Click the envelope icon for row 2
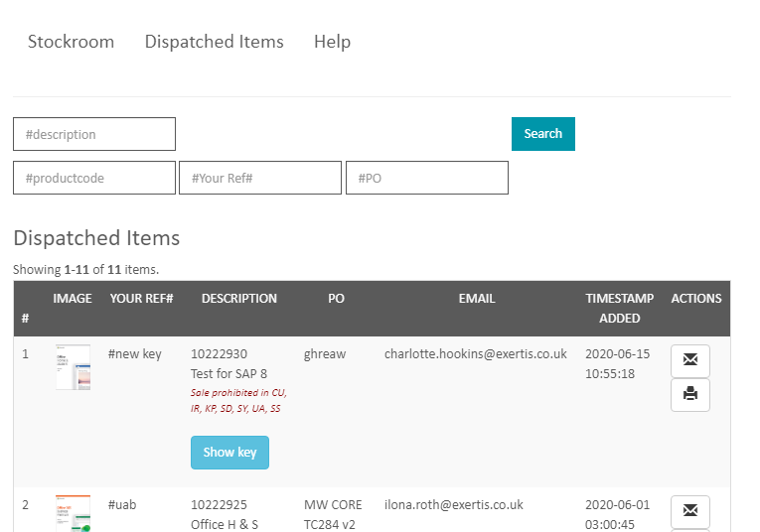The height and width of the screenshot is (532, 760). click(x=690, y=511)
